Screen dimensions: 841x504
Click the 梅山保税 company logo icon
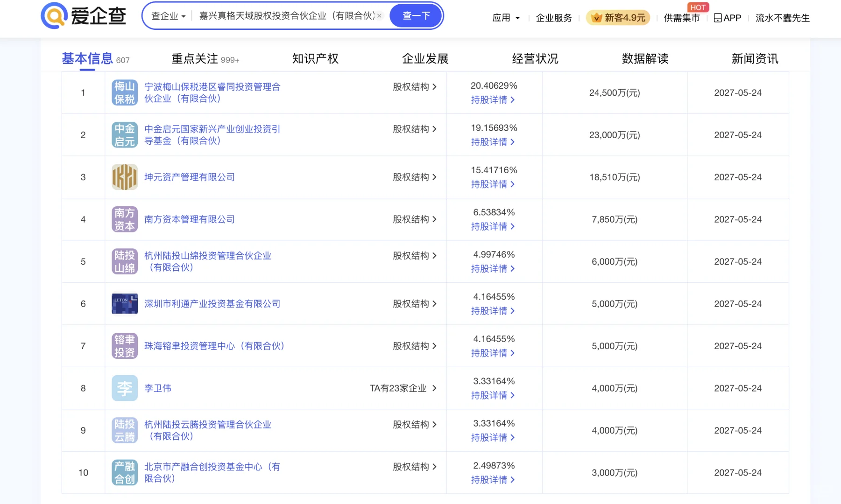pos(125,93)
